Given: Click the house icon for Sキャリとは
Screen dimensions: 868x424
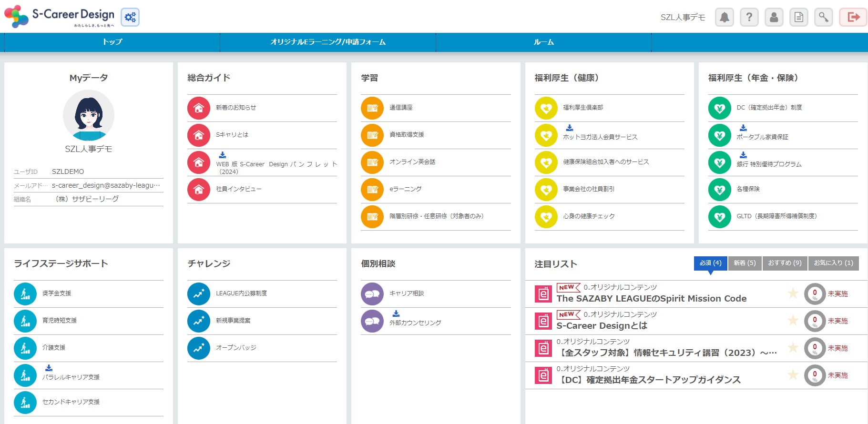Looking at the screenshot, I should pyautogui.click(x=199, y=135).
